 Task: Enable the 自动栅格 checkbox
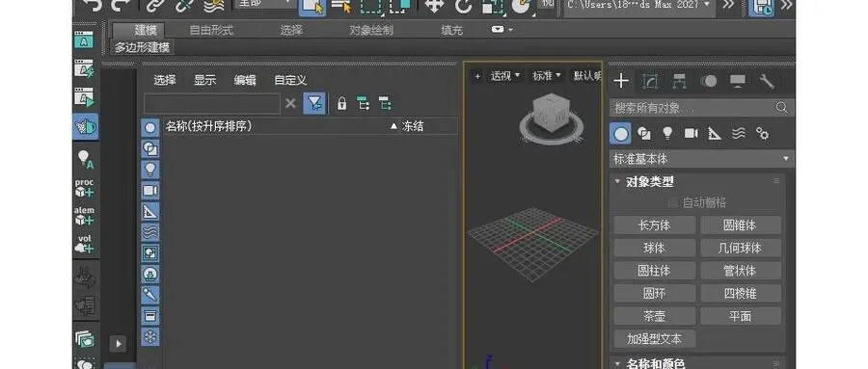(x=673, y=202)
